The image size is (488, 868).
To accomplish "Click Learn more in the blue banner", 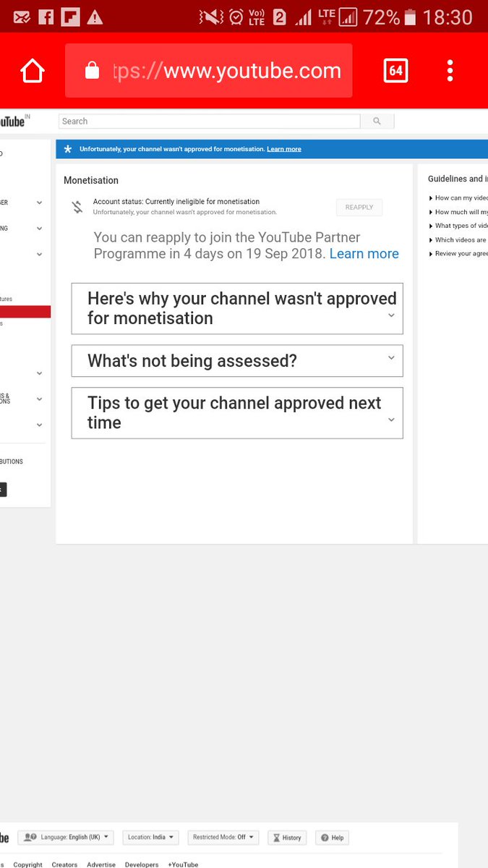I will 284,149.
